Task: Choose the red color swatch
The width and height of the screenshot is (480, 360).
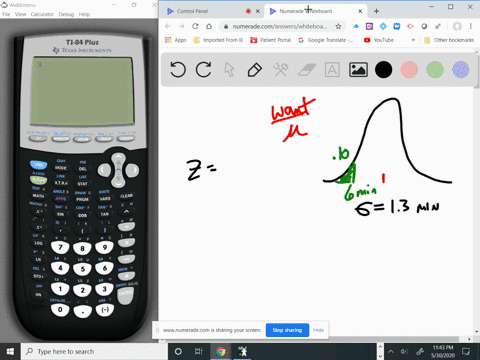Action: [409, 70]
